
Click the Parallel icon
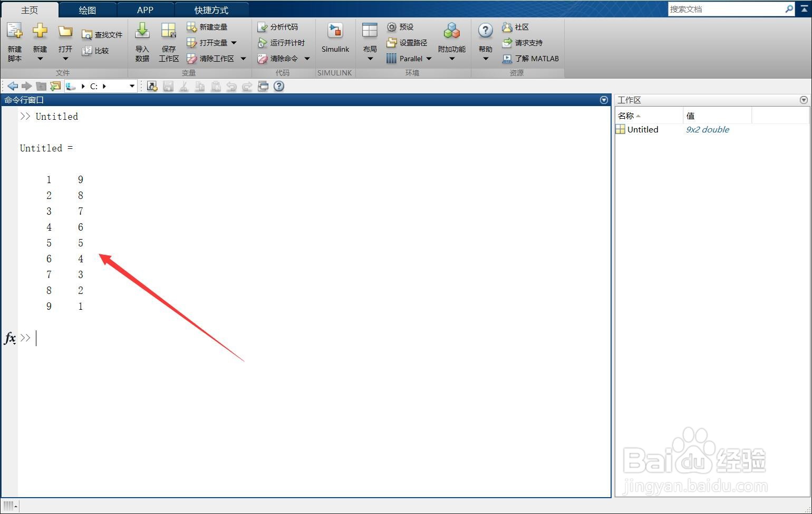point(391,59)
